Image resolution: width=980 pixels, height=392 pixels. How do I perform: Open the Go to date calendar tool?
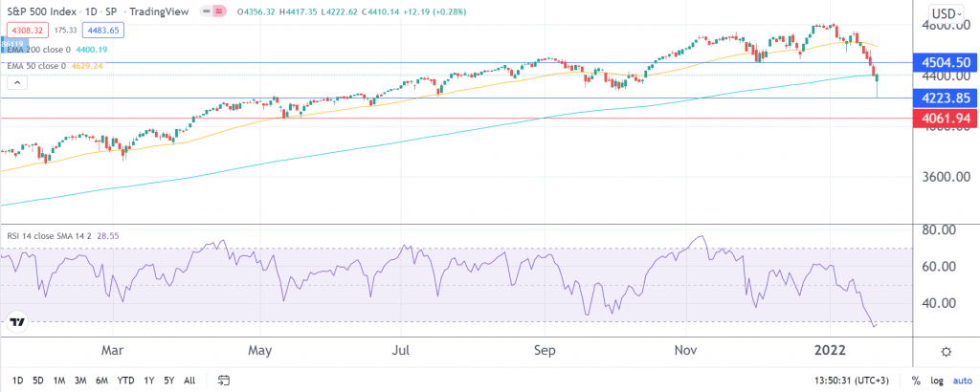224,381
